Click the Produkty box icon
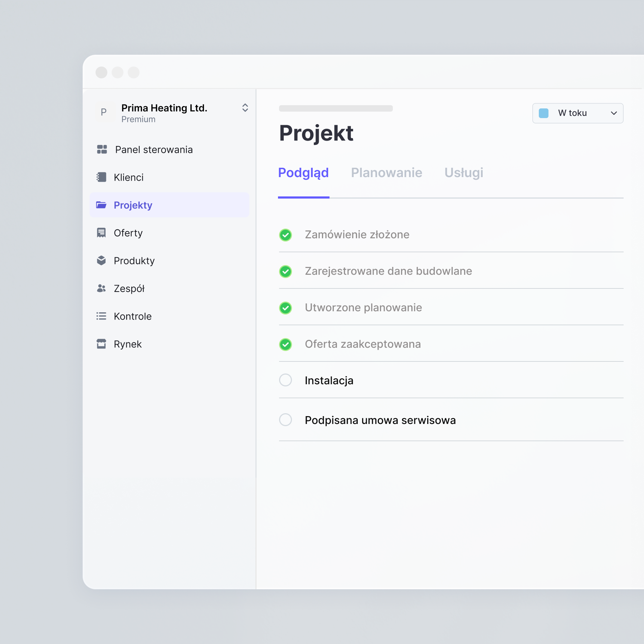This screenshot has height=644, width=644. tap(101, 260)
